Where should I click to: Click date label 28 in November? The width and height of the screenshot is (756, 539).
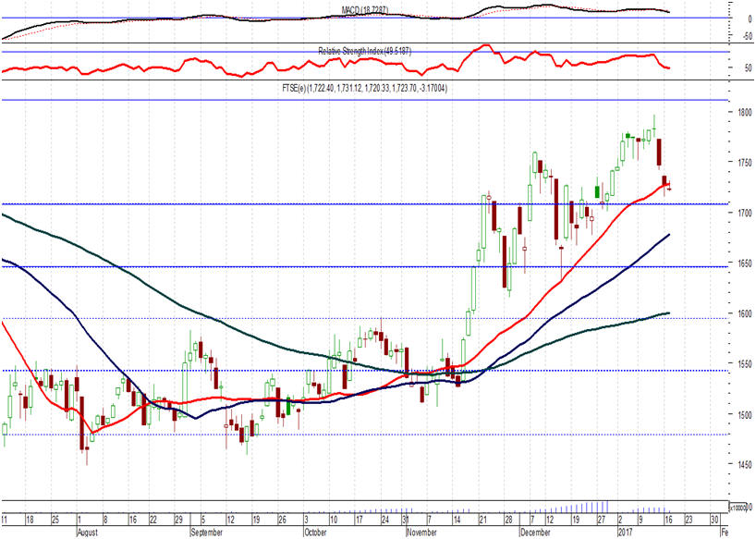point(508,521)
